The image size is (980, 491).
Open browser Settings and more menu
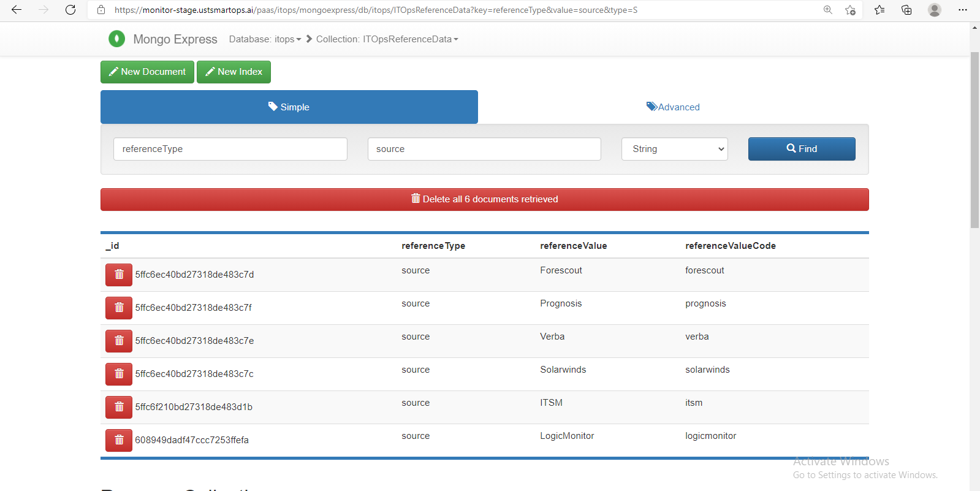(963, 10)
